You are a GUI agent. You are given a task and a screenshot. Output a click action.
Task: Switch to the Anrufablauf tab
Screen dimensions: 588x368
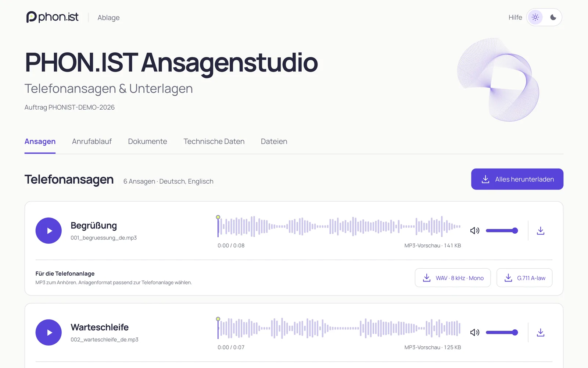pyautogui.click(x=92, y=142)
